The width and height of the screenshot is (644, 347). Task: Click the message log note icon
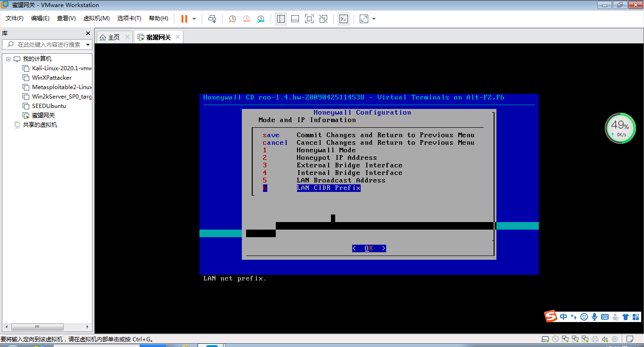[x=629, y=339]
